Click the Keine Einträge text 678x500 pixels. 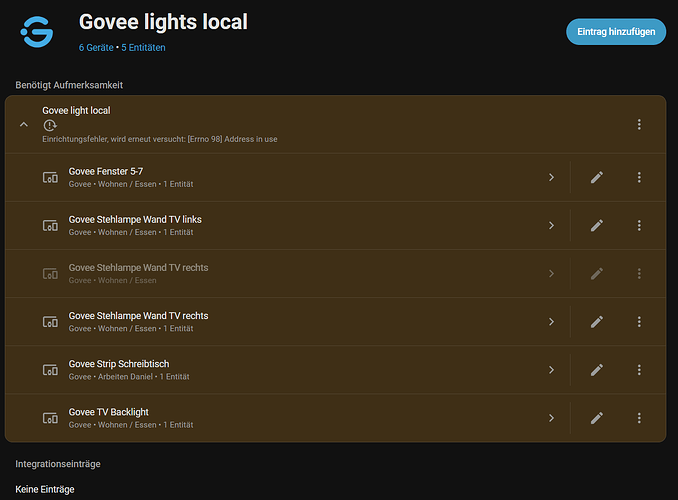click(45, 489)
